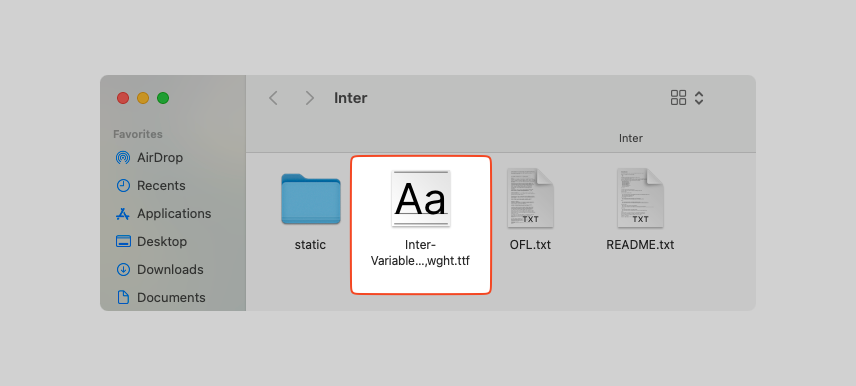The image size is (856, 386).
Task: Click the Applications sidebar icon
Action: pyautogui.click(x=123, y=213)
